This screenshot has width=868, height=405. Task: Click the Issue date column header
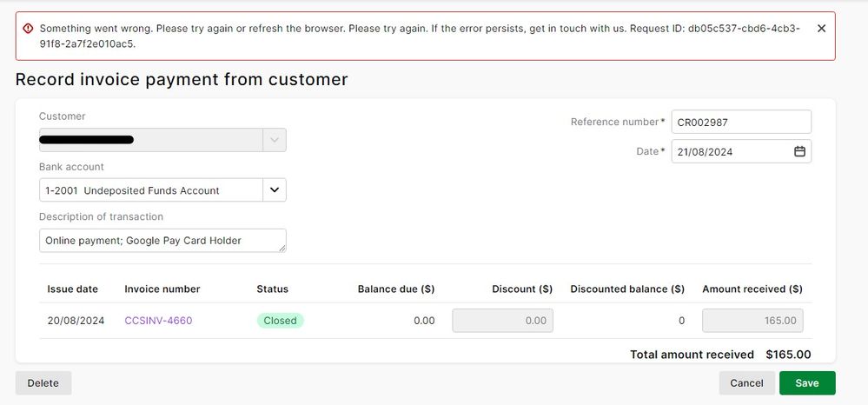pos(72,289)
